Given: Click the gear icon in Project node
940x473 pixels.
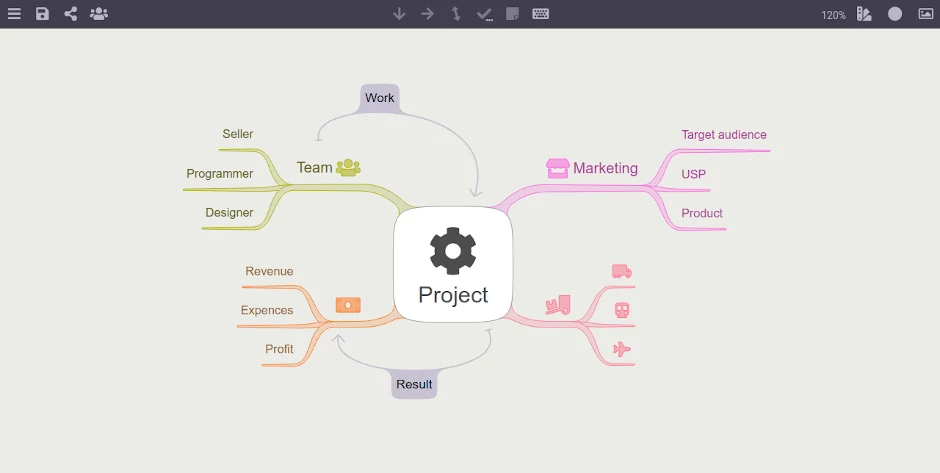Looking at the screenshot, I should 453,251.
